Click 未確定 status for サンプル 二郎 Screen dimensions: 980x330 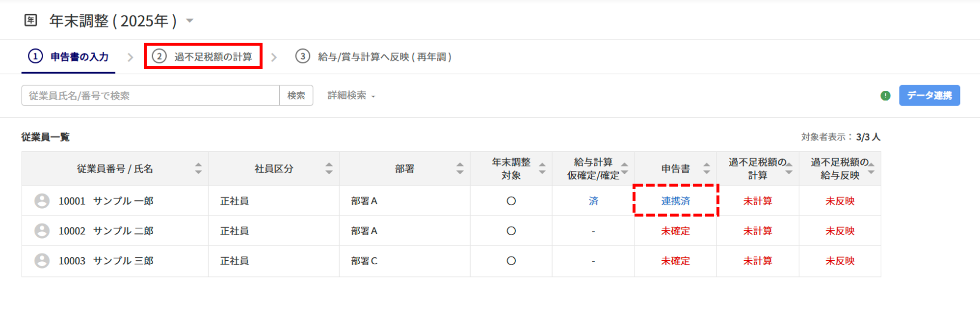tap(675, 231)
